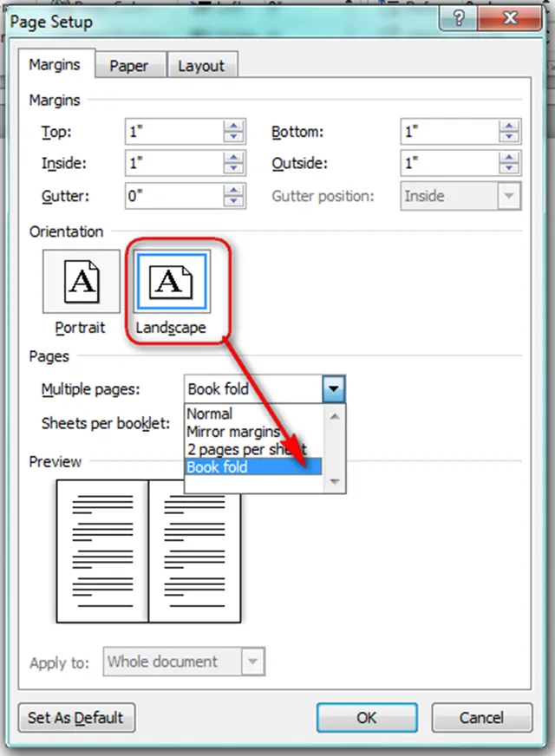Screen dimensions: 555x756
Task: Decrease the Bottom margin with down arrow
Action: click(510, 137)
